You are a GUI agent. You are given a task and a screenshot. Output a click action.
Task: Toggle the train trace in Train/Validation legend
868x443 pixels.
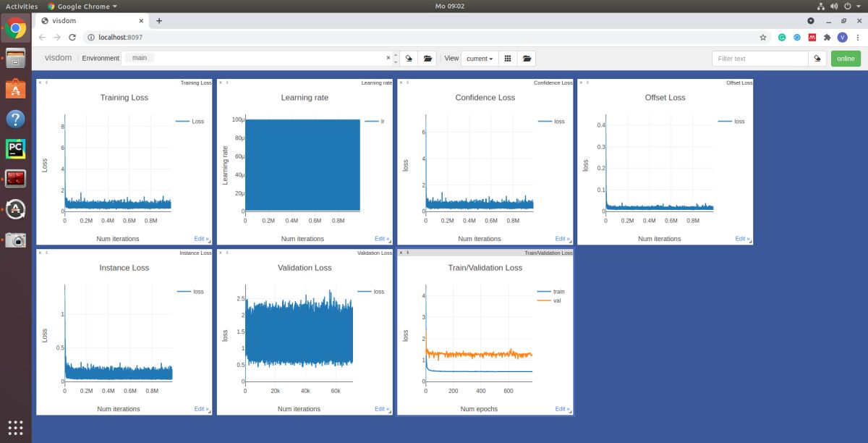tap(551, 292)
